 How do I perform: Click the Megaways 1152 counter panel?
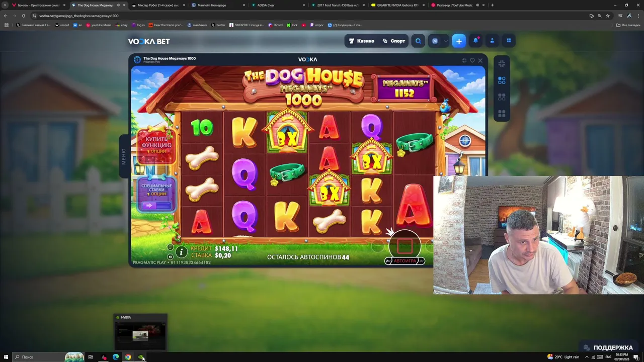[404, 88]
